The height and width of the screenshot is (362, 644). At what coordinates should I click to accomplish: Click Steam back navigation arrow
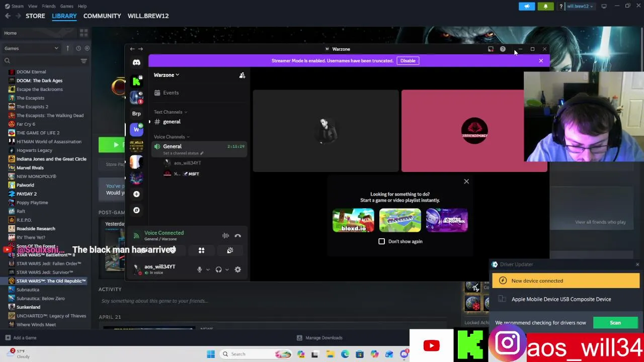[x=8, y=16]
